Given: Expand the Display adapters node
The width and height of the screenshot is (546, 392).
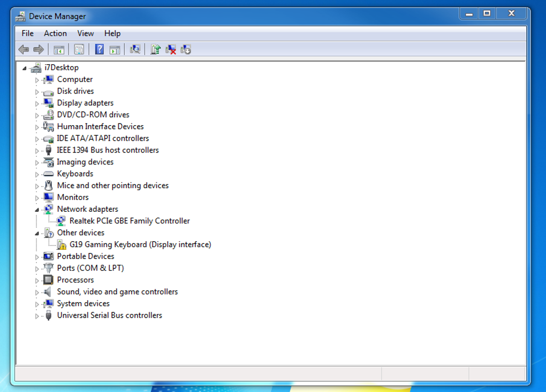Looking at the screenshot, I should click(x=37, y=103).
